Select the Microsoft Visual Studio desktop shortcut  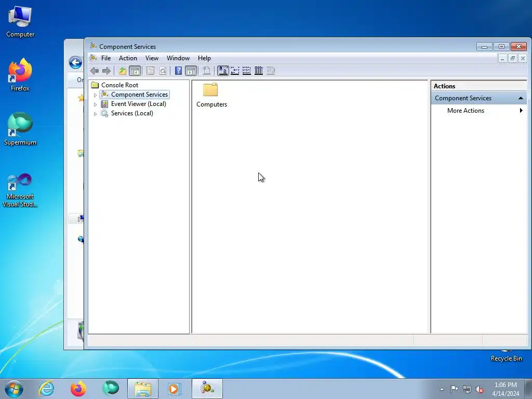pyautogui.click(x=20, y=190)
